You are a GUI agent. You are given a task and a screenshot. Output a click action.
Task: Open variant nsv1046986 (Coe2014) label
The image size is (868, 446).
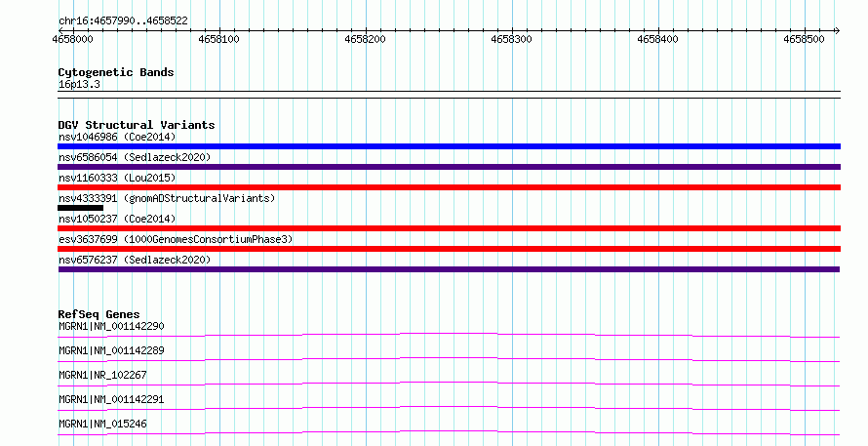[117, 137]
